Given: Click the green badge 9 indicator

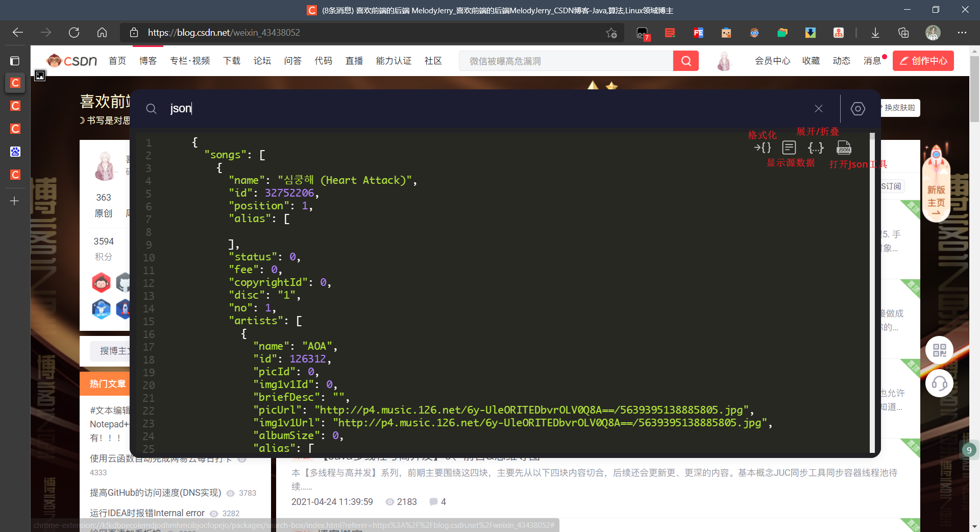Looking at the screenshot, I should [969, 450].
